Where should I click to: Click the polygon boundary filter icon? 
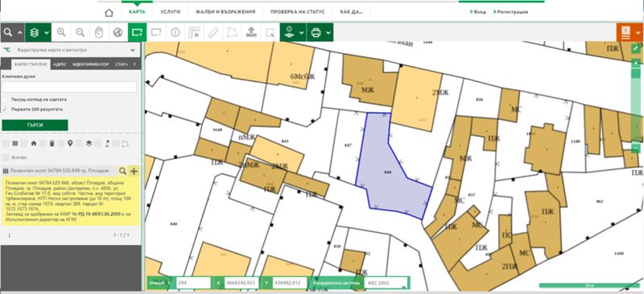pos(126,143)
